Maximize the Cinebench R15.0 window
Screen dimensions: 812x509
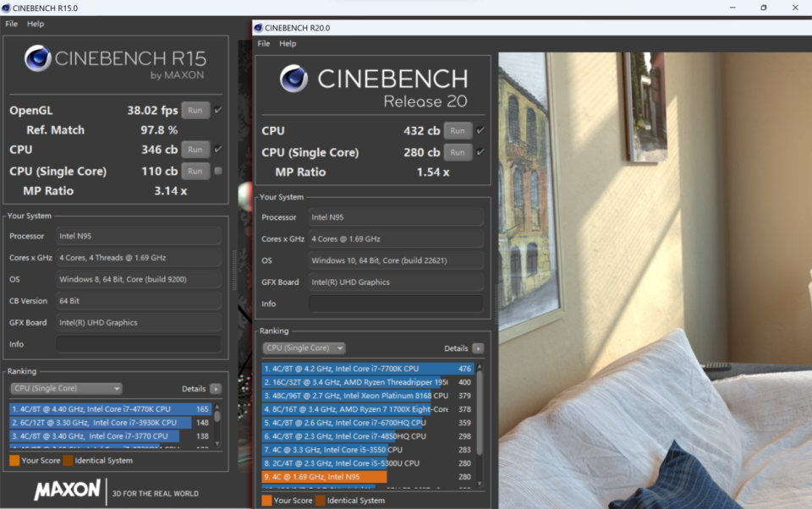click(763, 8)
